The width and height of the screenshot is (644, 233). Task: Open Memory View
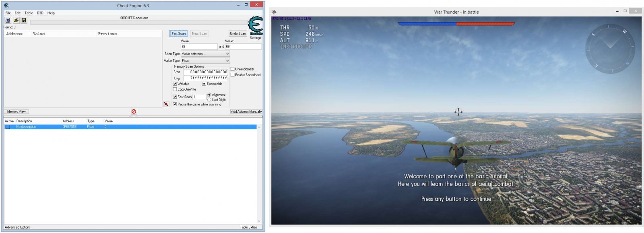[x=17, y=111]
